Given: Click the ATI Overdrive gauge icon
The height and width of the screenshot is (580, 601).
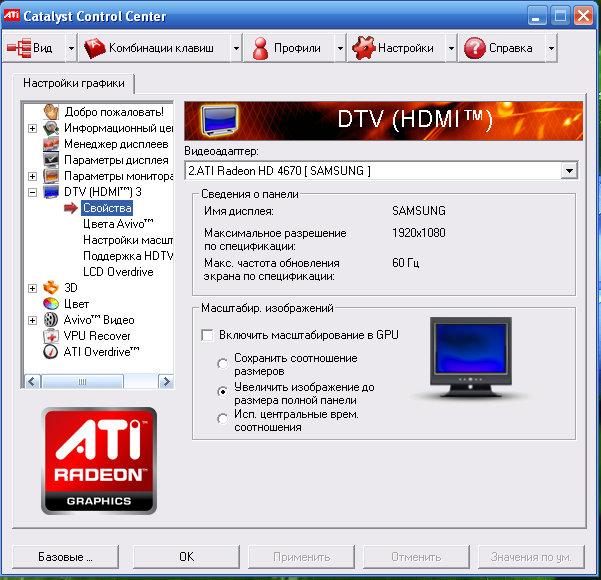Looking at the screenshot, I should [51, 352].
